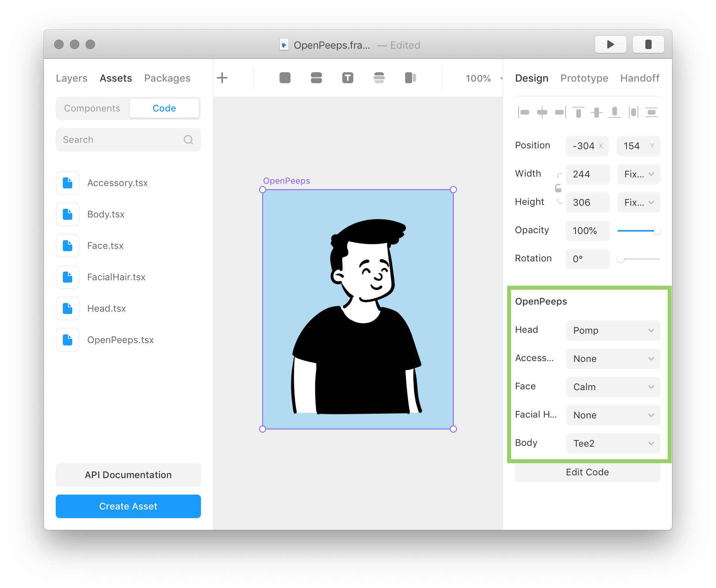
Task: Select the Scroll tool icon
Action: click(x=379, y=78)
